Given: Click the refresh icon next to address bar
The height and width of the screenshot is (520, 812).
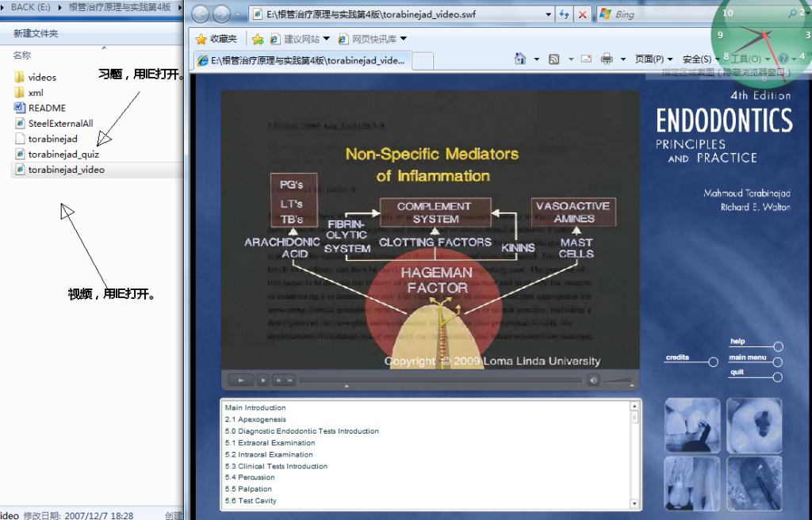Looking at the screenshot, I should (564, 14).
